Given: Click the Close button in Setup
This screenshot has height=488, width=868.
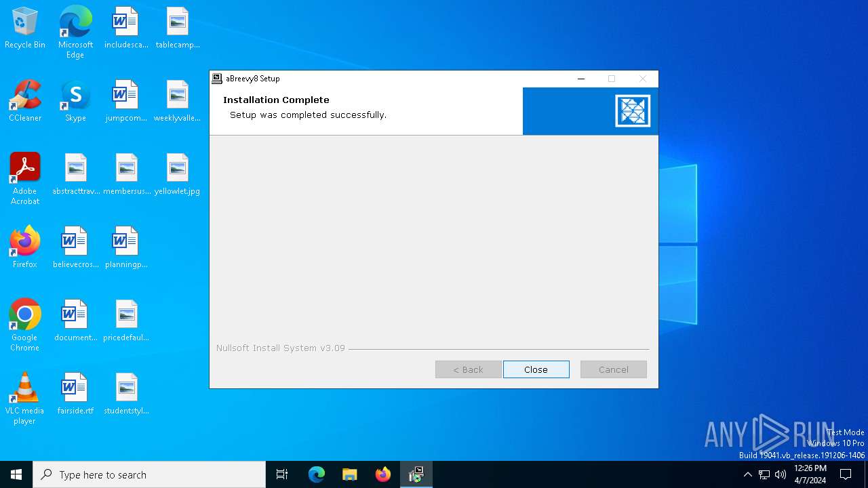Looking at the screenshot, I should coord(536,369).
